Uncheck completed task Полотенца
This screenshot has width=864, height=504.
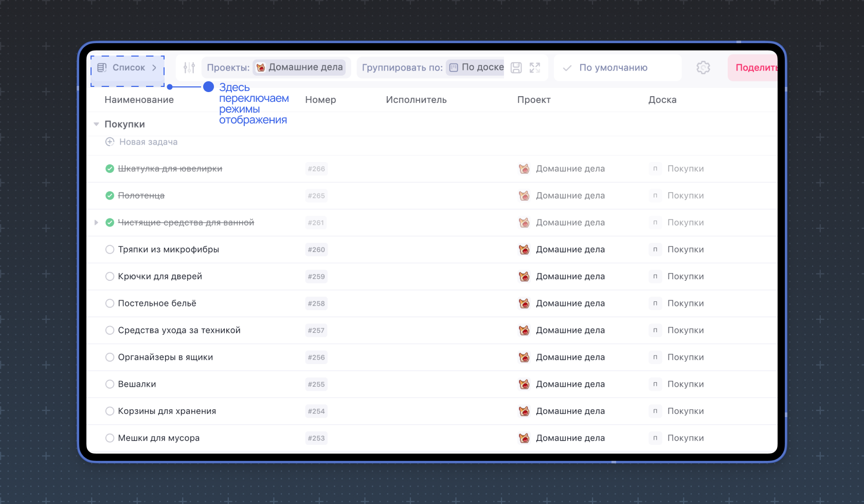coord(110,195)
